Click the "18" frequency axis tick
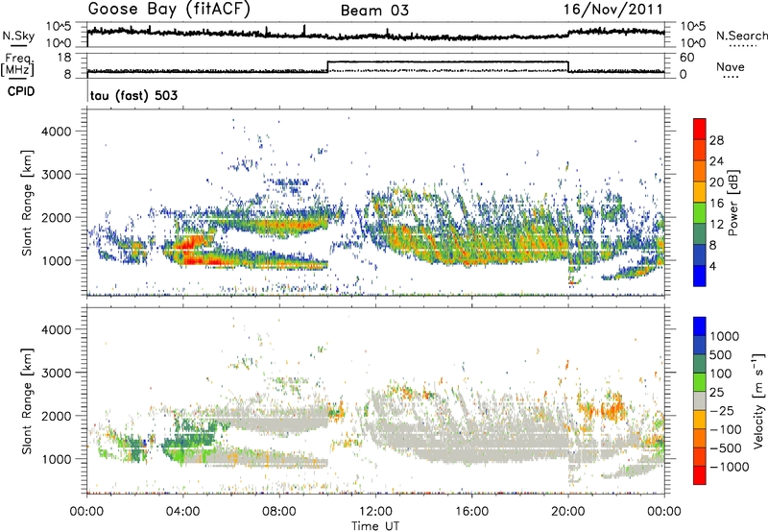The height and width of the screenshot is (532, 768). point(64,58)
